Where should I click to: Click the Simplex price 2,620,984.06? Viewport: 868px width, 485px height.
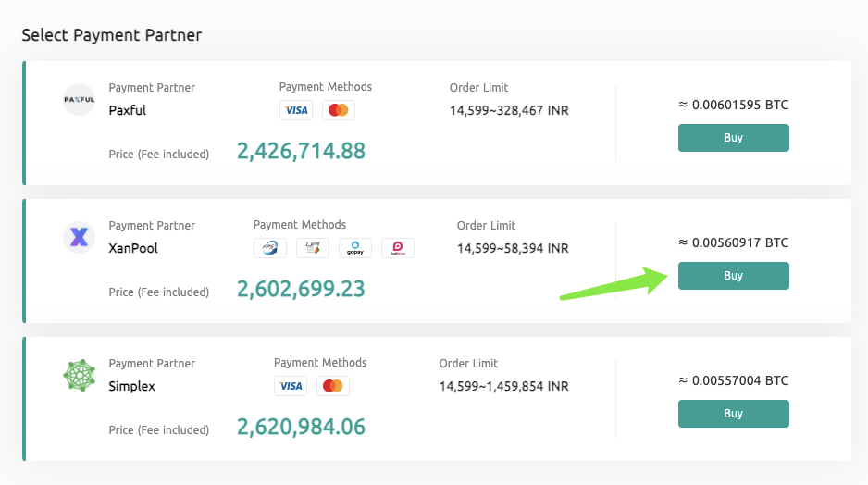click(301, 427)
